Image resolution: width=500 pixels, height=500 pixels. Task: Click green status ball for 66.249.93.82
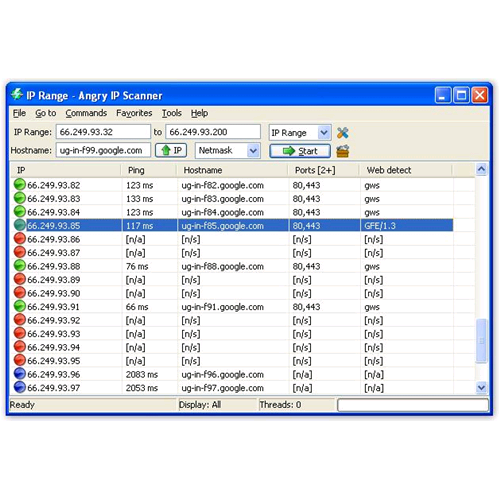(20, 185)
